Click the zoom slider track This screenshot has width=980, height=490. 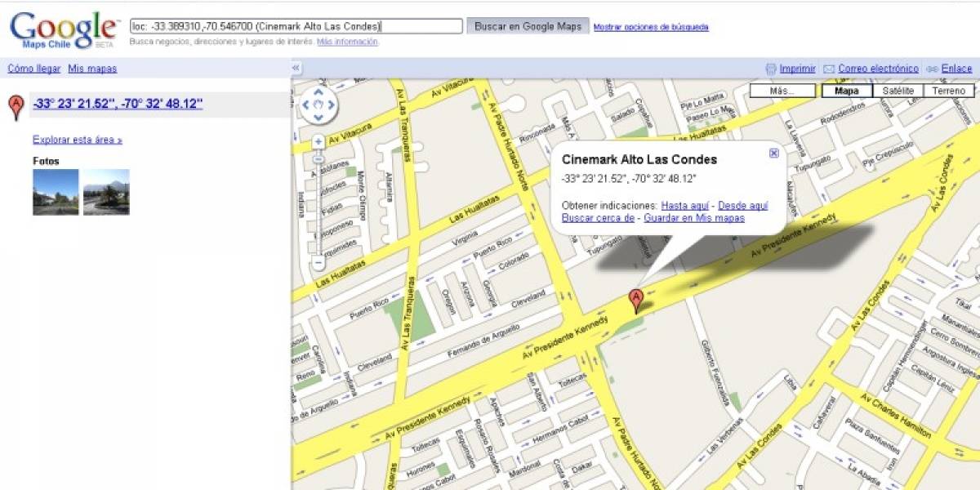point(318,204)
